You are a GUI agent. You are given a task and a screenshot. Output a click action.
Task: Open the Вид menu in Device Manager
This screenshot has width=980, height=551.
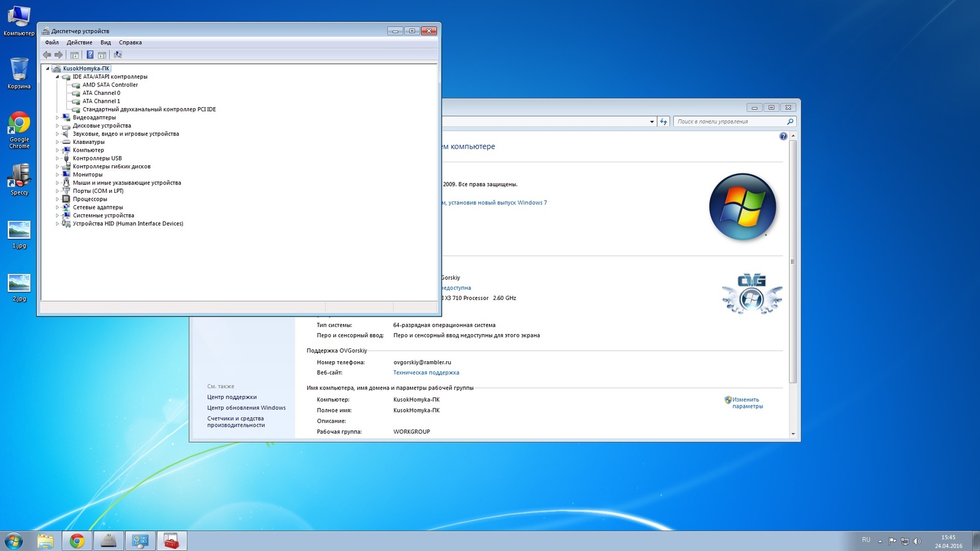pyautogui.click(x=105, y=43)
